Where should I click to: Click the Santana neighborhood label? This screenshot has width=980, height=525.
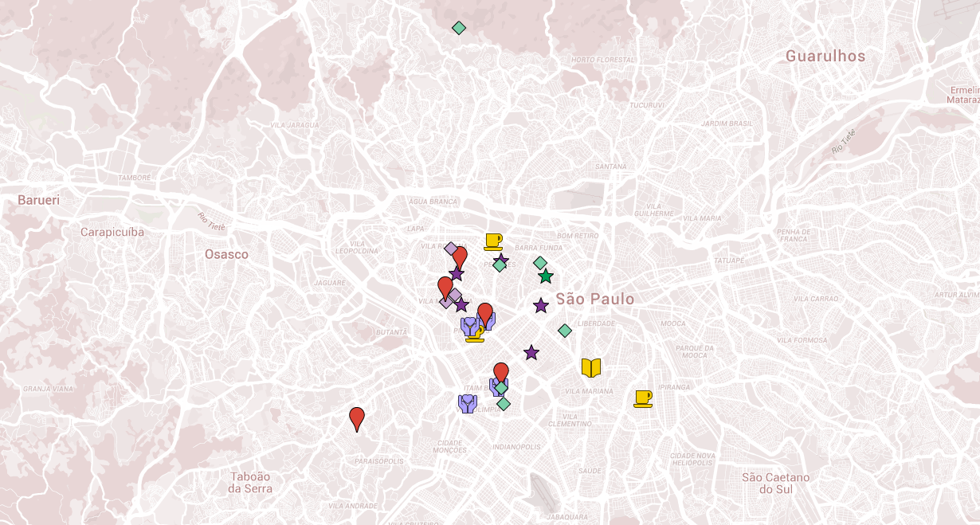click(611, 167)
